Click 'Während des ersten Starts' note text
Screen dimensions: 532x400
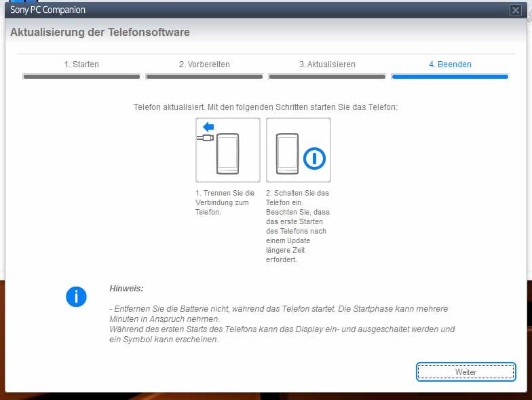282,334
